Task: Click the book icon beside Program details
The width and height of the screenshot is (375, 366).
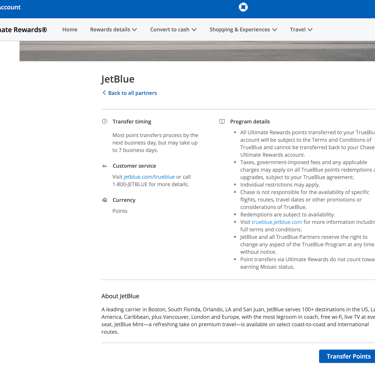Action: pyautogui.click(x=222, y=121)
